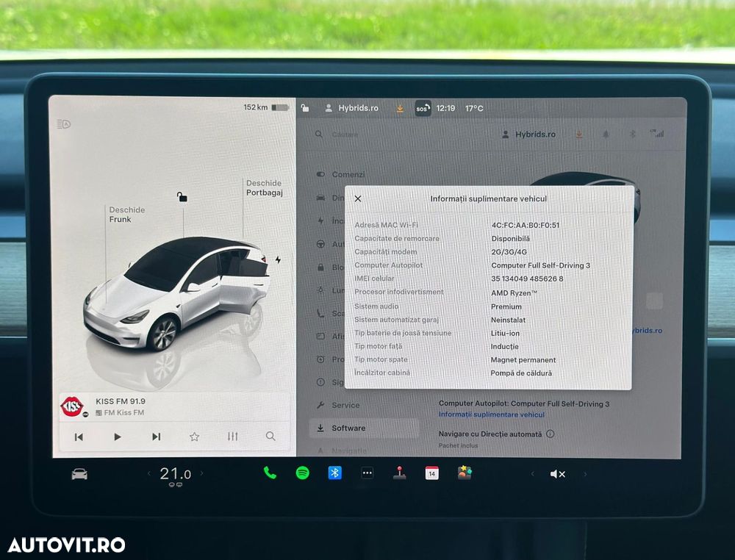
Task: Decrease volume with the left arrow
Action: 532,474
